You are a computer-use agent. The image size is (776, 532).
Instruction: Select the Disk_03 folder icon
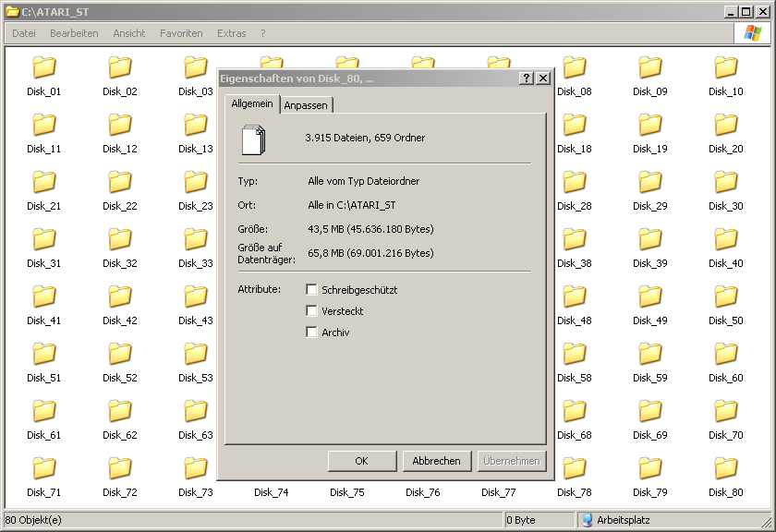[x=196, y=67]
